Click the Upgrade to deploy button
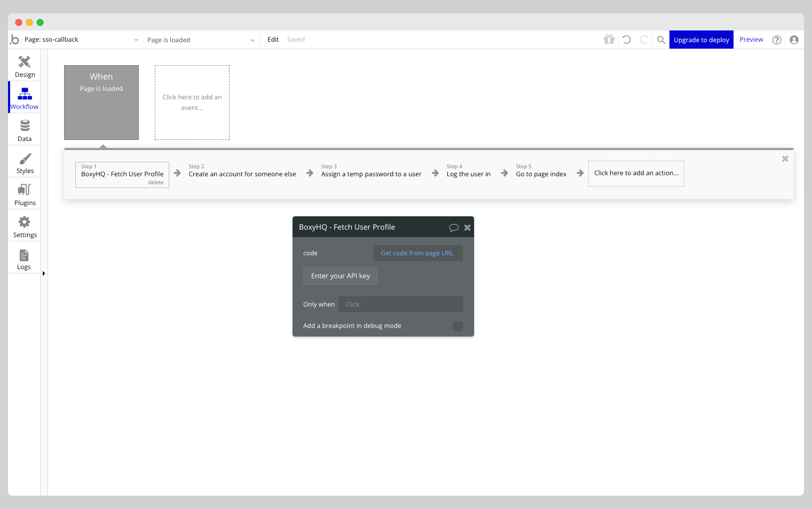This screenshot has height=509, width=812. (701, 39)
